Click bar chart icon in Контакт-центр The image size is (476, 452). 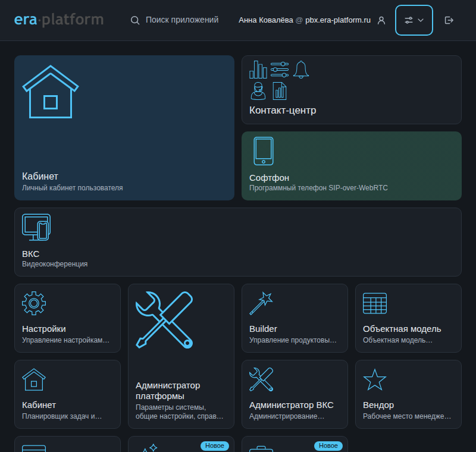click(258, 70)
